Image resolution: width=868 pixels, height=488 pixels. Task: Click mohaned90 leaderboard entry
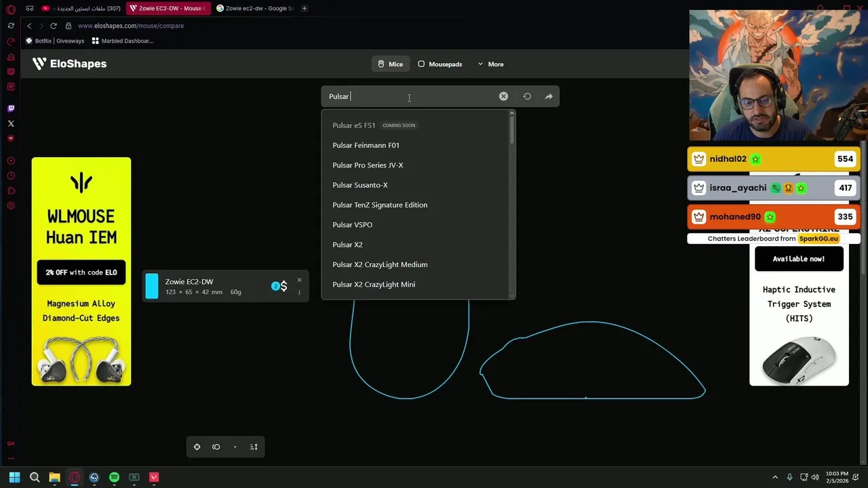[x=773, y=217]
